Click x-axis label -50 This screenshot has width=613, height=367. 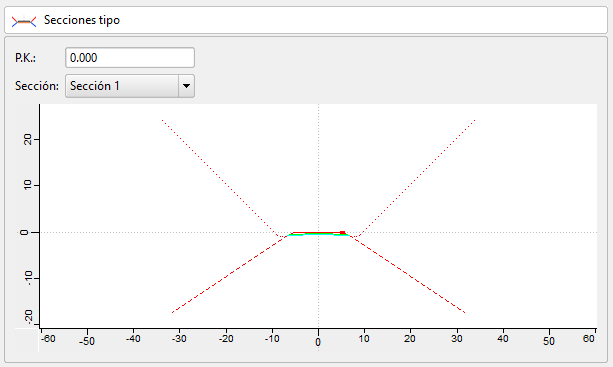click(87, 341)
